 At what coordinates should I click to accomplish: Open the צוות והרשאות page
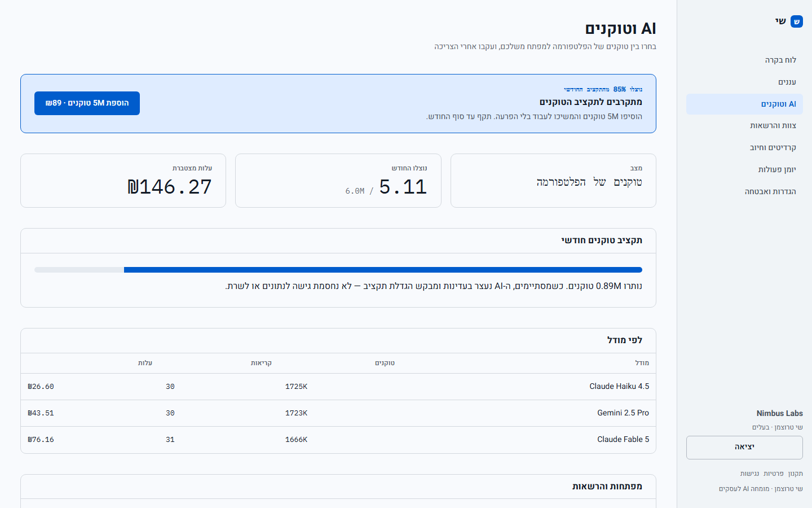pos(744,125)
